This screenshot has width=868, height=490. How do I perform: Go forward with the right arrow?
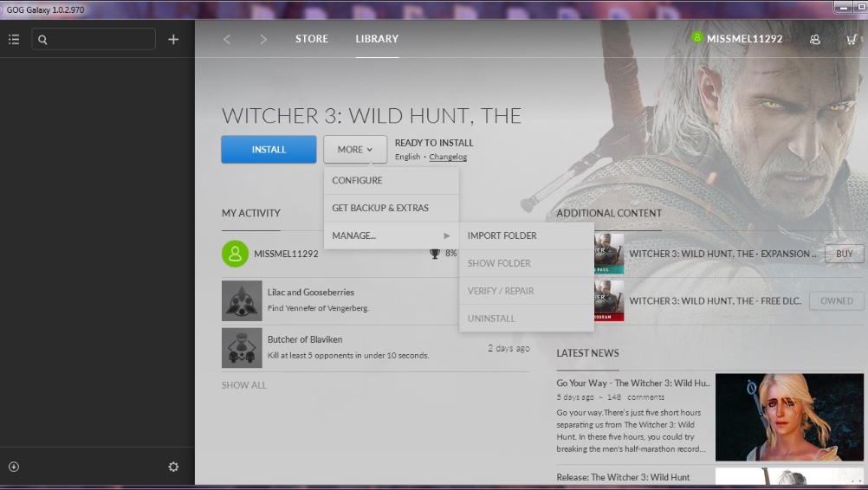(263, 39)
